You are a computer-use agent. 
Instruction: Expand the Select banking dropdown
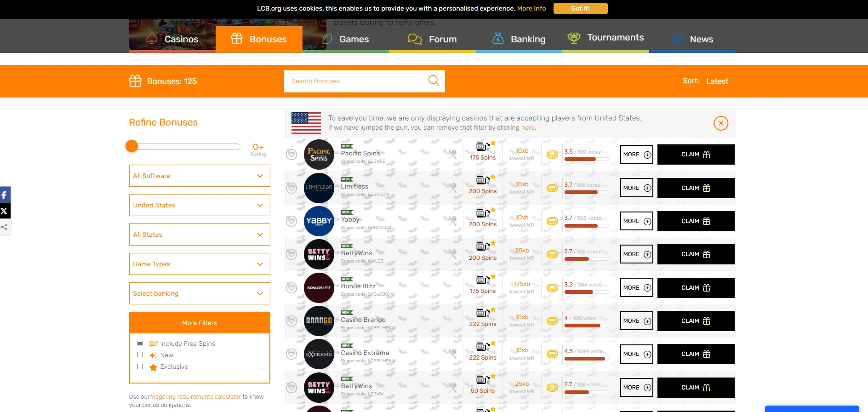[200, 293]
